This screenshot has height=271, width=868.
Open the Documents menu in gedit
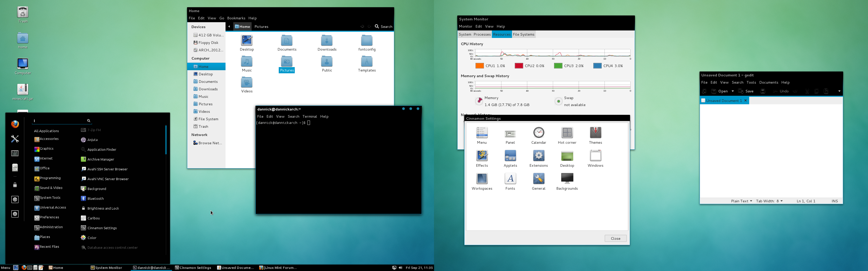pyautogui.click(x=768, y=83)
